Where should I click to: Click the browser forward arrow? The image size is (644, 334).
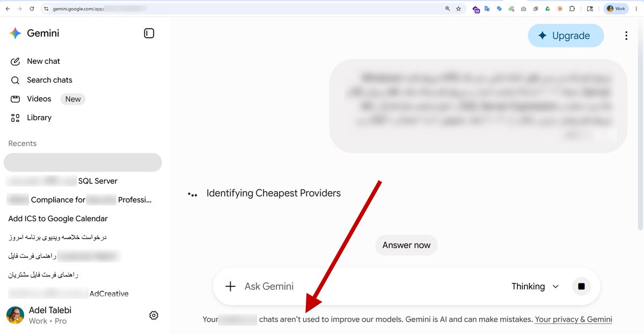(20, 9)
